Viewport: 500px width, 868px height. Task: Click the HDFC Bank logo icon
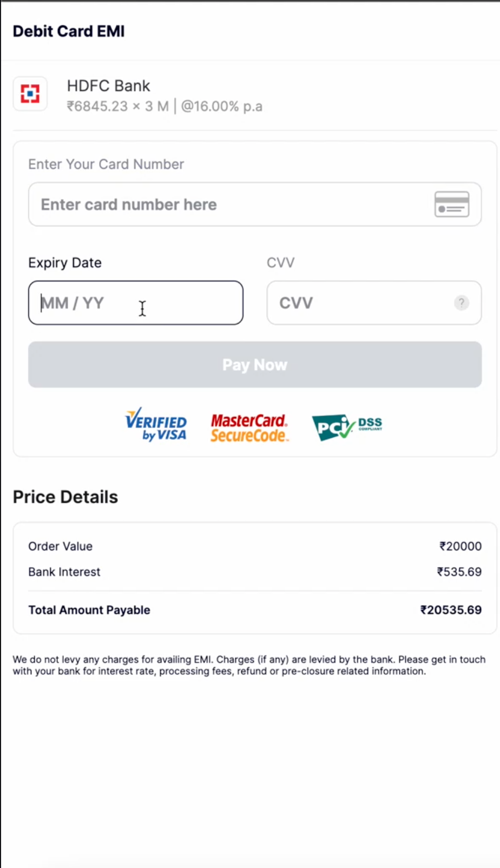(30, 94)
